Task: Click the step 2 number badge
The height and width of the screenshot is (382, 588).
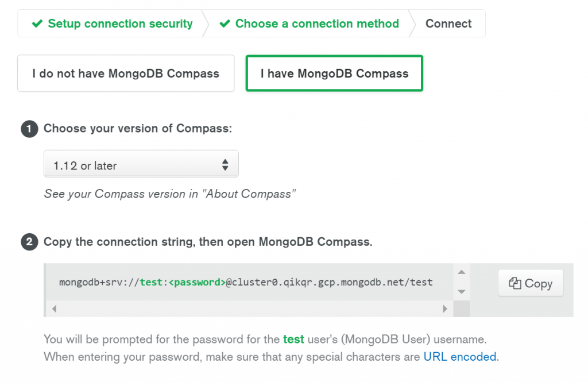Action: [x=29, y=242]
